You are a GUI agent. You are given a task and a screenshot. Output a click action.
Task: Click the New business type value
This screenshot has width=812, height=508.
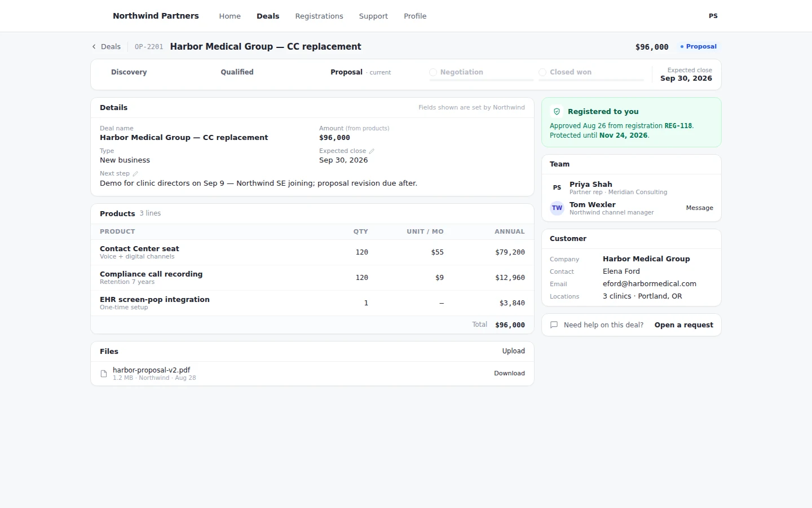click(x=125, y=160)
